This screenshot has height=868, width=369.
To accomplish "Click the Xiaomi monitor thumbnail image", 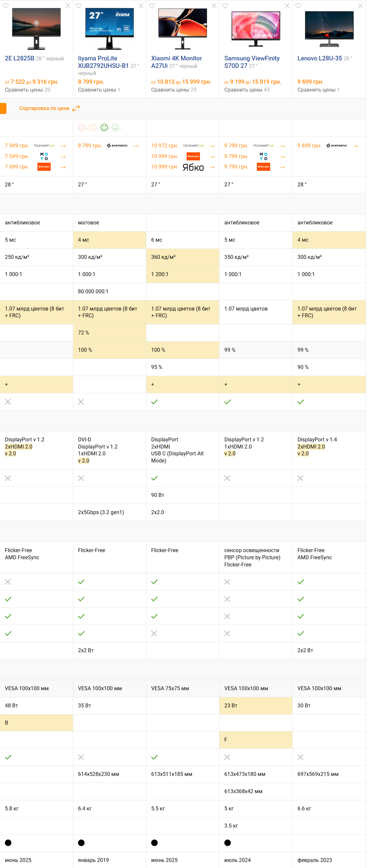I will click(x=182, y=28).
